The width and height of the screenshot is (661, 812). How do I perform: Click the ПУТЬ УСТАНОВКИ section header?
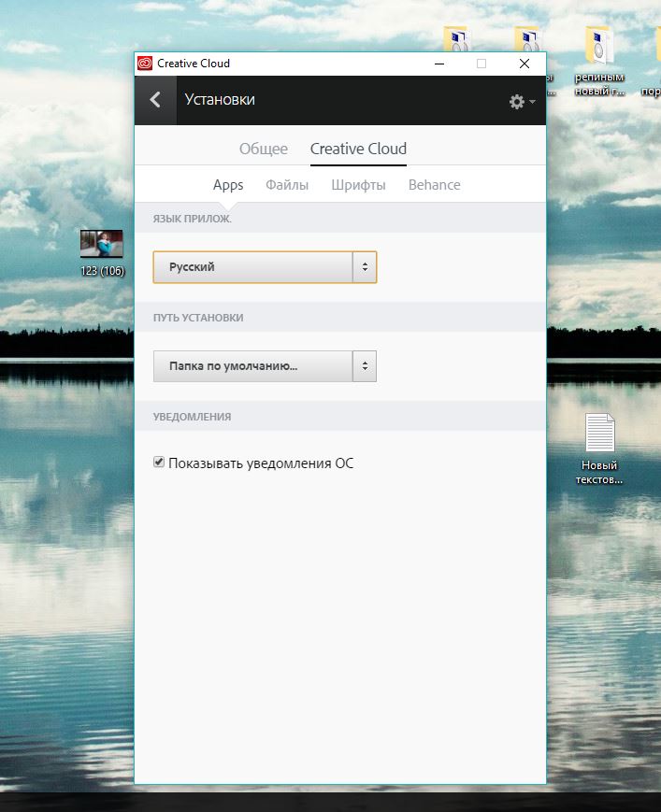click(198, 318)
